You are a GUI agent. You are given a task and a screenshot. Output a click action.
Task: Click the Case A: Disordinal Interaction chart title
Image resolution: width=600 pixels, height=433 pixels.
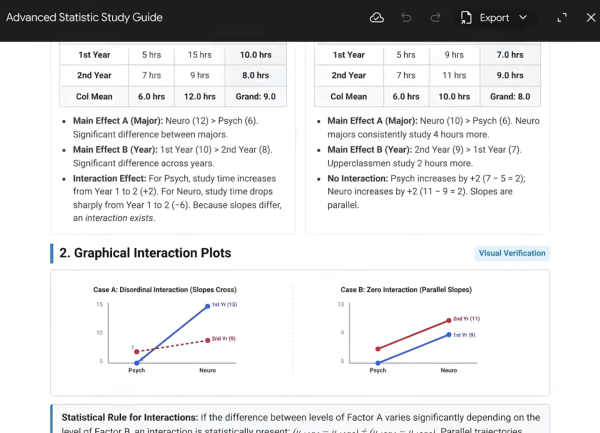165,290
